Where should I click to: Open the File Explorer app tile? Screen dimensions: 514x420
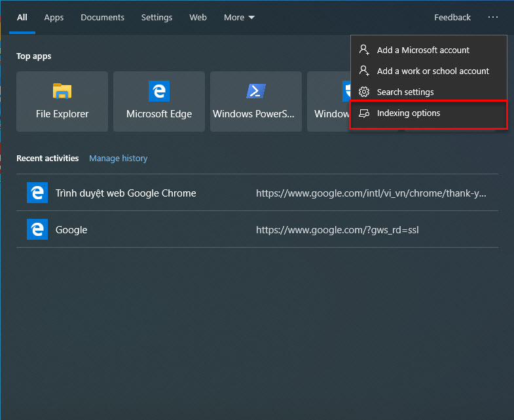tap(62, 102)
